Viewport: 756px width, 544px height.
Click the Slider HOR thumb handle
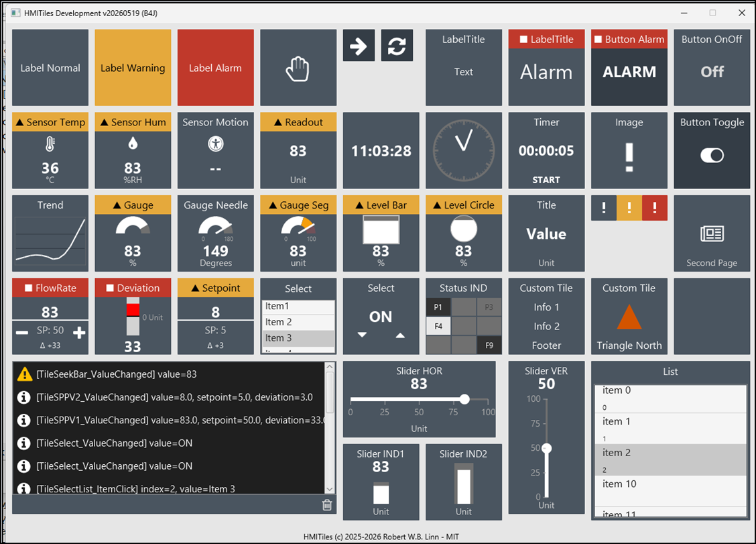click(464, 399)
